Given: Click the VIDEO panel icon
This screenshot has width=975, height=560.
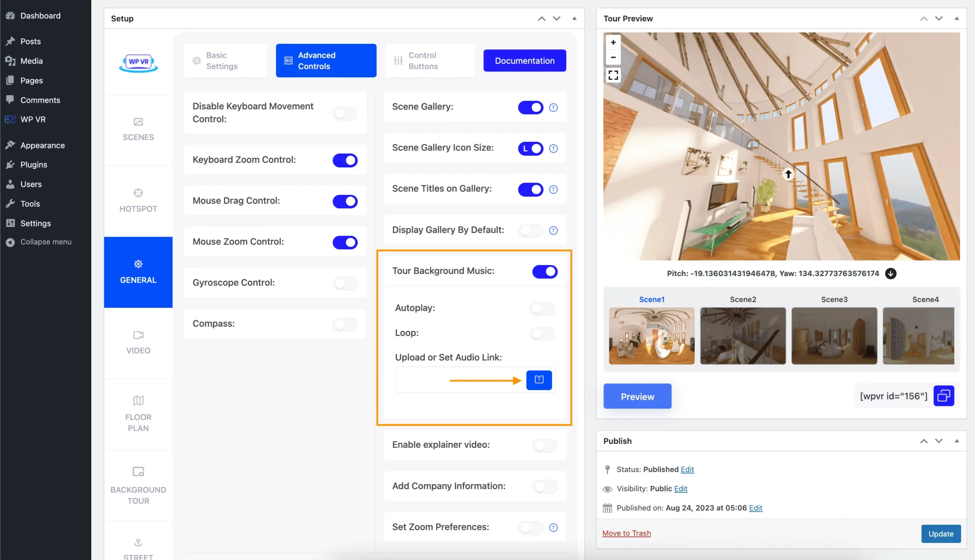Looking at the screenshot, I should pos(139,335).
